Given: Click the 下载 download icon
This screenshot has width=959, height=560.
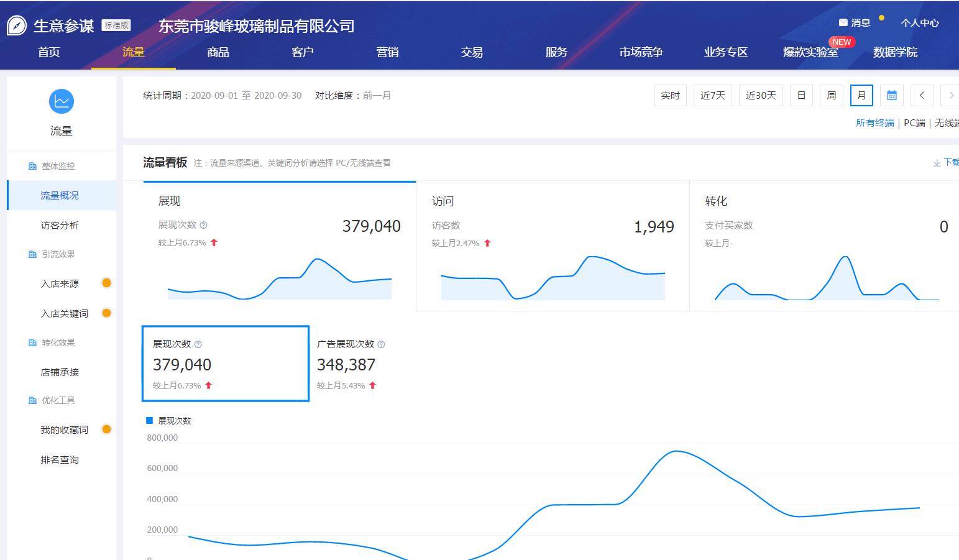Looking at the screenshot, I should pyautogui.click(x=937, y=162).
